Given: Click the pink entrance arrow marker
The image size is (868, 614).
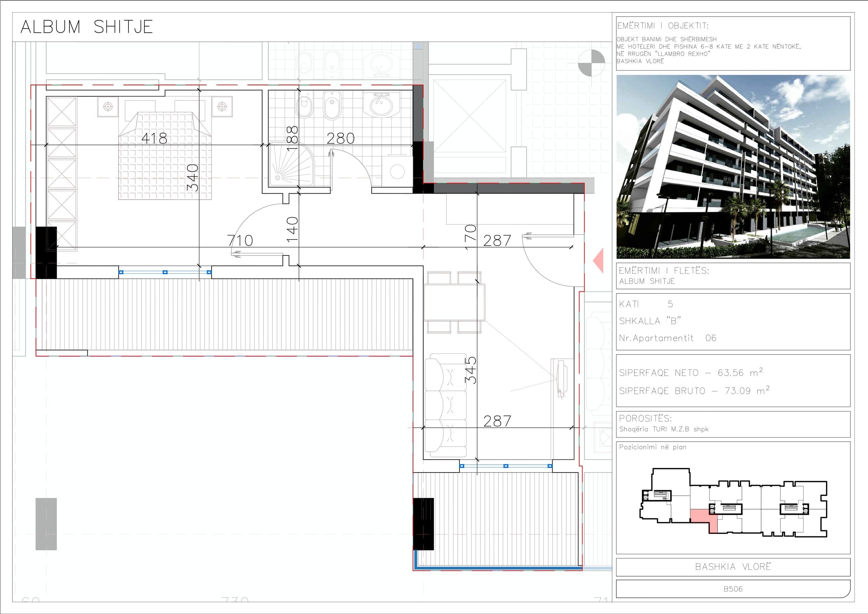Looking at the screenshot, I should click(x=598, y=261).
